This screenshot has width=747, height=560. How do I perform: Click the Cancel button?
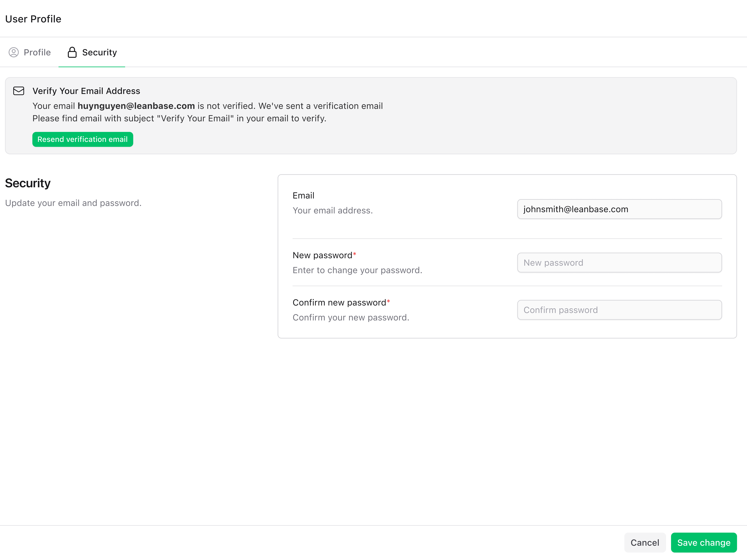(x=644, y=542)
